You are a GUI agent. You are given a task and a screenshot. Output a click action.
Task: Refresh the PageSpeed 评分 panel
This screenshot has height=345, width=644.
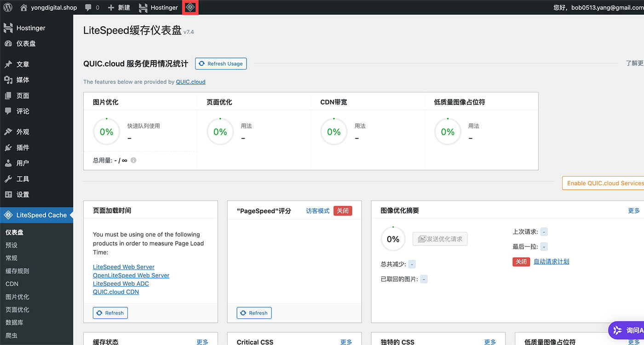(254, 313)
